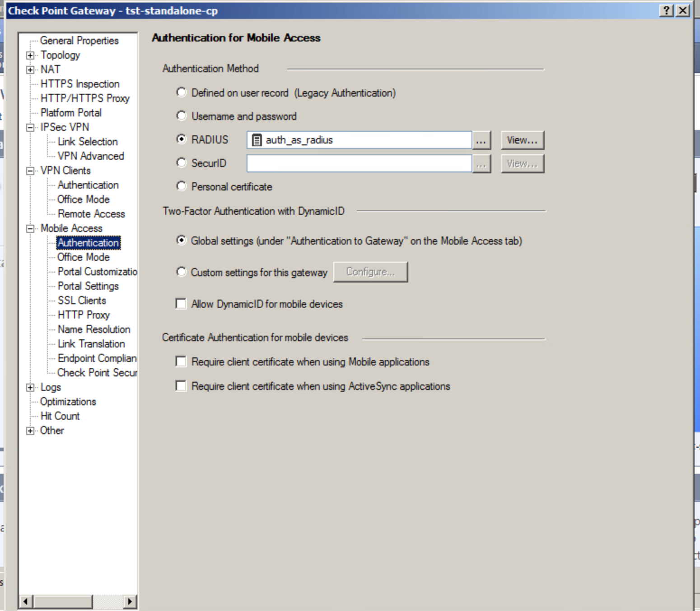
Task: Click View button next to RADIUS field
Action: click(523, 140)
